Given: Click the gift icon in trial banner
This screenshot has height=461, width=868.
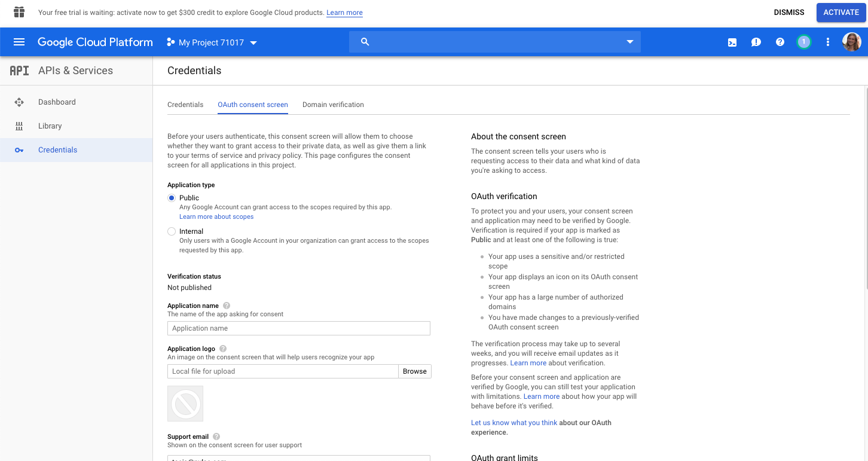Looking at the screenshot, I should [19, 12].
